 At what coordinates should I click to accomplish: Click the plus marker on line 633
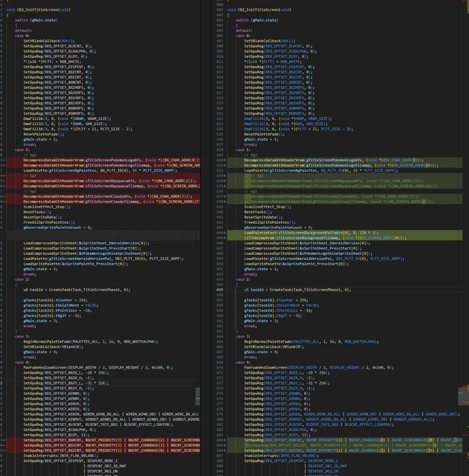(x=224, y=176)
